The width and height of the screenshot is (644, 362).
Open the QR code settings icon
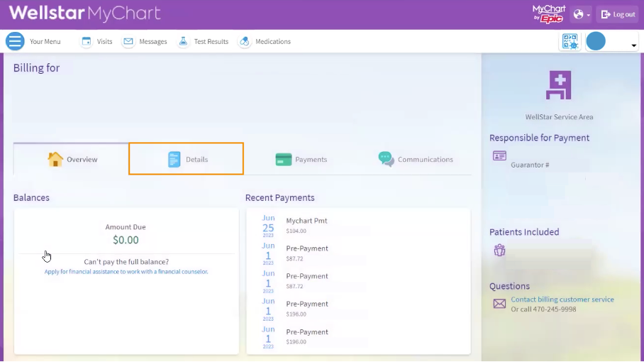coord(570,41)
